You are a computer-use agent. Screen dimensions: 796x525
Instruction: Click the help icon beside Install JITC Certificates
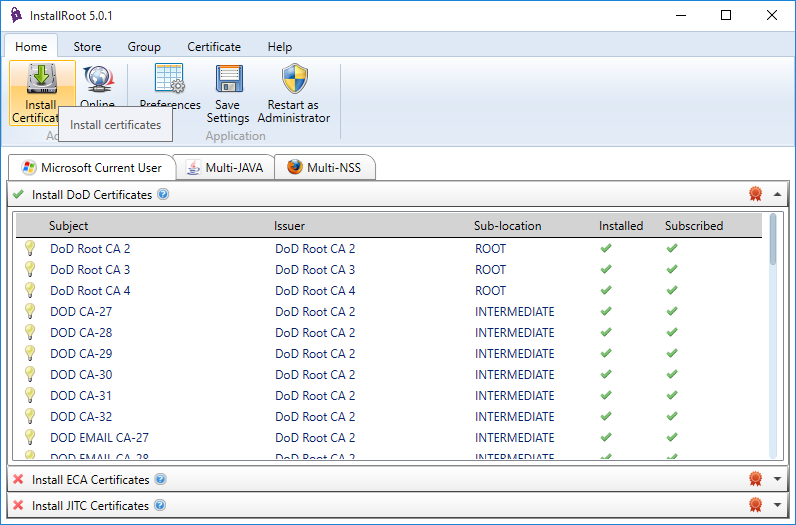tap(160, 505)
